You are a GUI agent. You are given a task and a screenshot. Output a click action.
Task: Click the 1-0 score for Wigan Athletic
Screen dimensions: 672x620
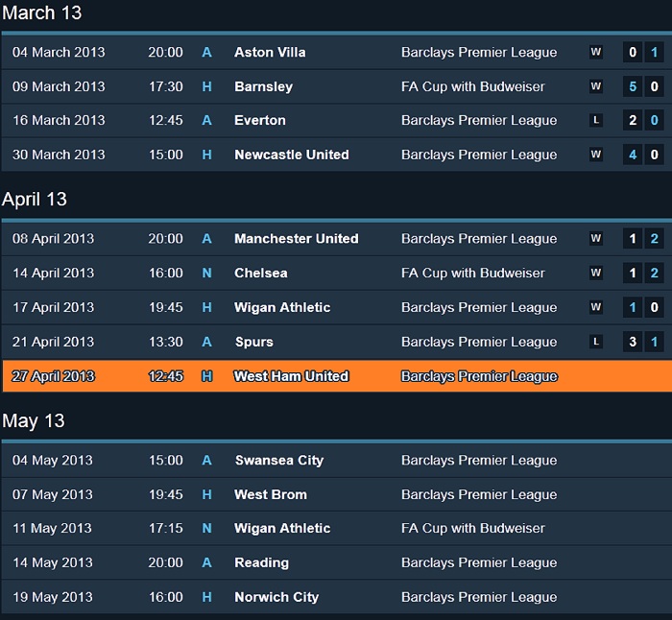point(643,308)
